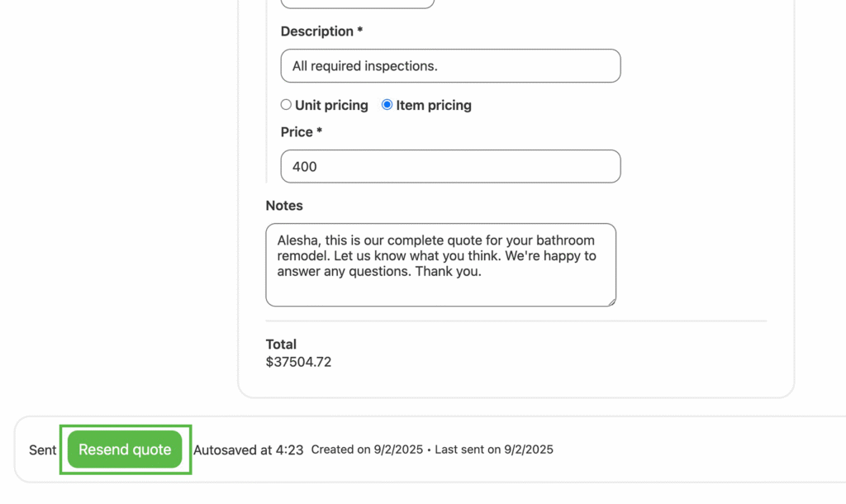This screenshot has height=504, width=846.
Task: Click the total amount $37504.72
Action: 298,362
